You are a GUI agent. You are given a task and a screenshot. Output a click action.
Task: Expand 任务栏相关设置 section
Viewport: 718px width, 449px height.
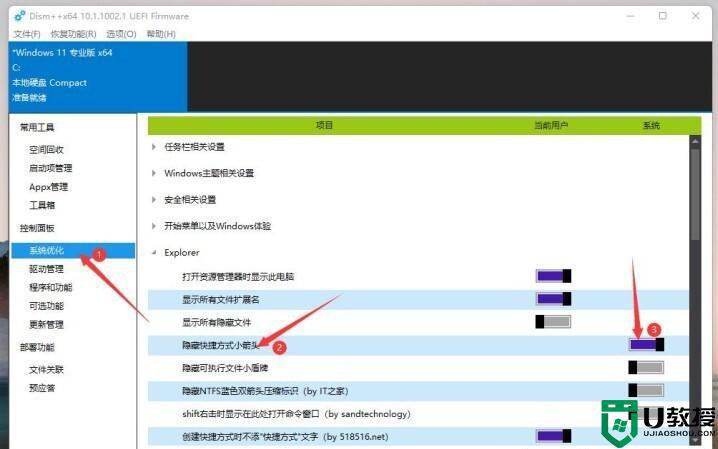click(x=154, y=146)
